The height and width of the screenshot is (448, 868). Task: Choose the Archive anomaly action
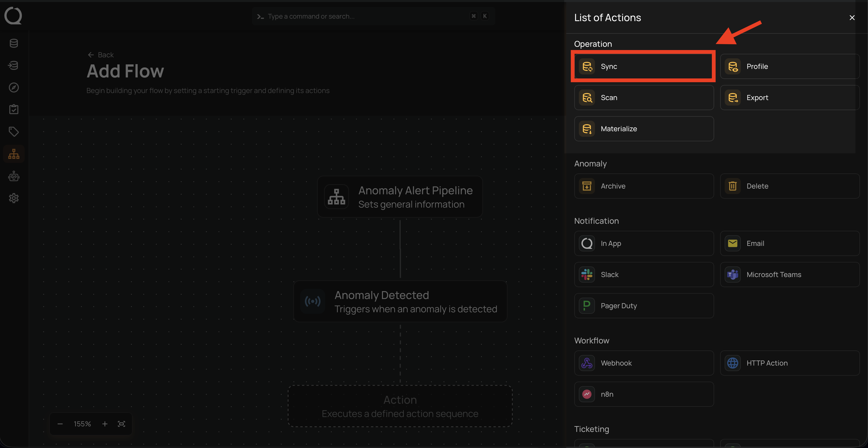643,186
